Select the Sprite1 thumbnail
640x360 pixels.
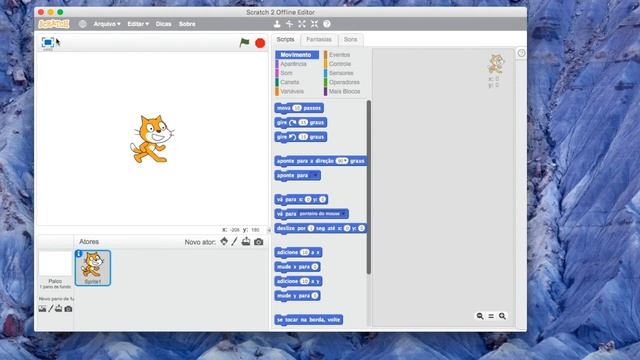93,268
